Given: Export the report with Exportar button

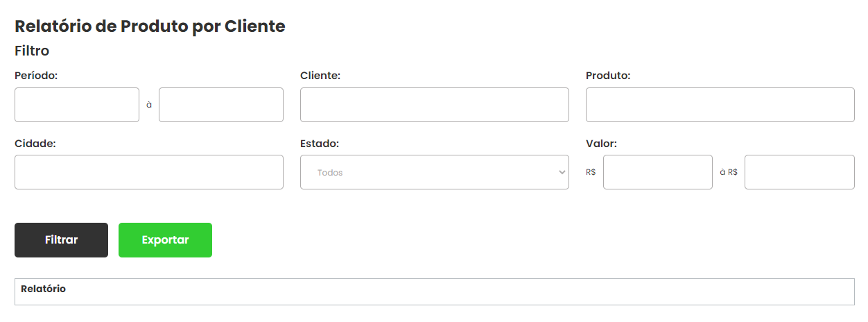Looking at the screenshot, I should point(165,240).
